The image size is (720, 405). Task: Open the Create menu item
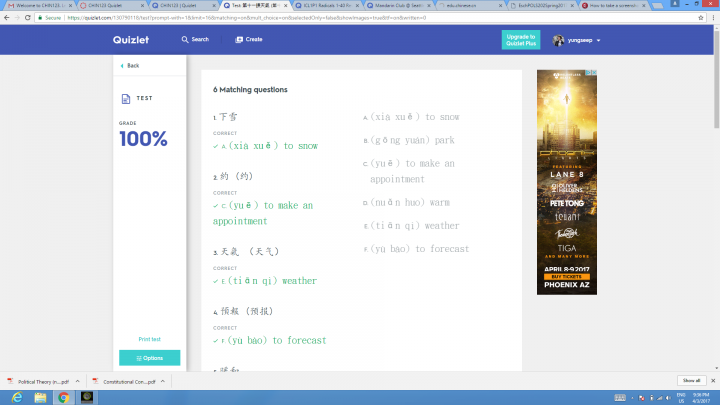pyautogui.click(x=249, y=39)
